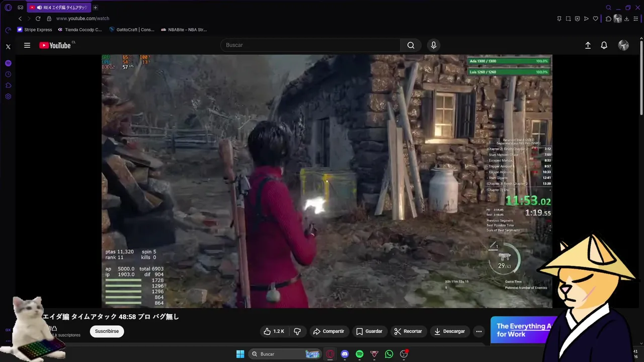This screenshot has width=644, height=362.
Task: Open the red triangle app in taskbar
Action: (374, 354)
